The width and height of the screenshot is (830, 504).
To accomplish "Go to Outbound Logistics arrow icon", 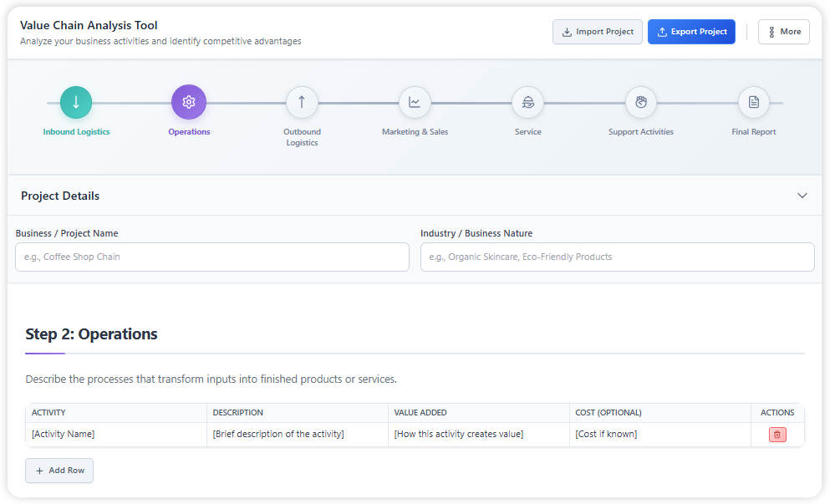I will pyautogui.click(x=302, y=103).
